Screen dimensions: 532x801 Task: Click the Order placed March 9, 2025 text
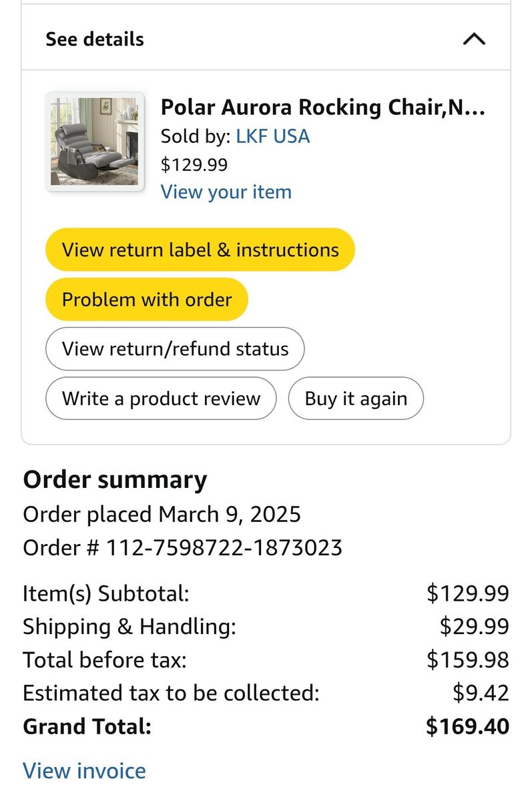[x=162, y=515]
